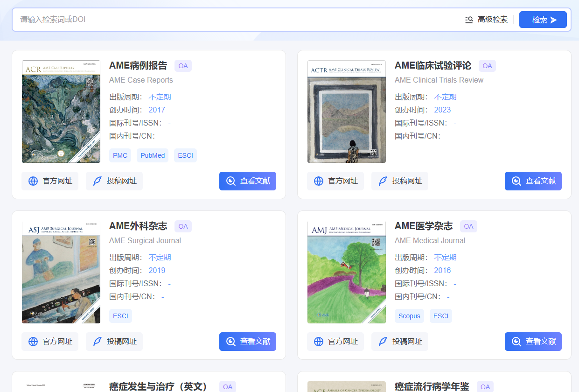The image size is (579, 392).
Task: Click 查看文献 for AME临床试验评论
Action: click(x=533, y=181)
